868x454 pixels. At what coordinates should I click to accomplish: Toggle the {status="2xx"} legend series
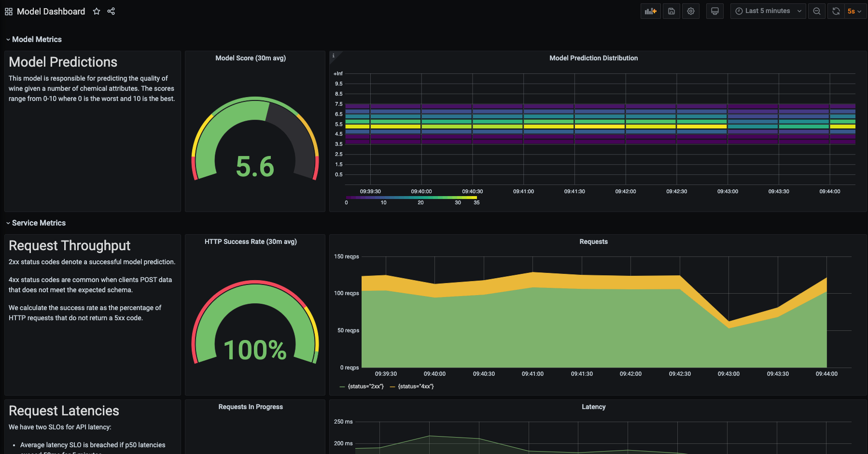coord(365,386)
